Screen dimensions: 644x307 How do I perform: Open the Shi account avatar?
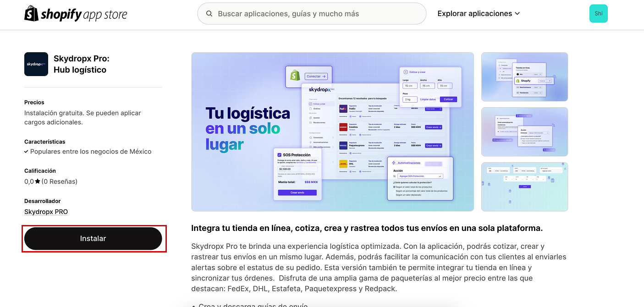pyautogui.click(x=598, y=14)
